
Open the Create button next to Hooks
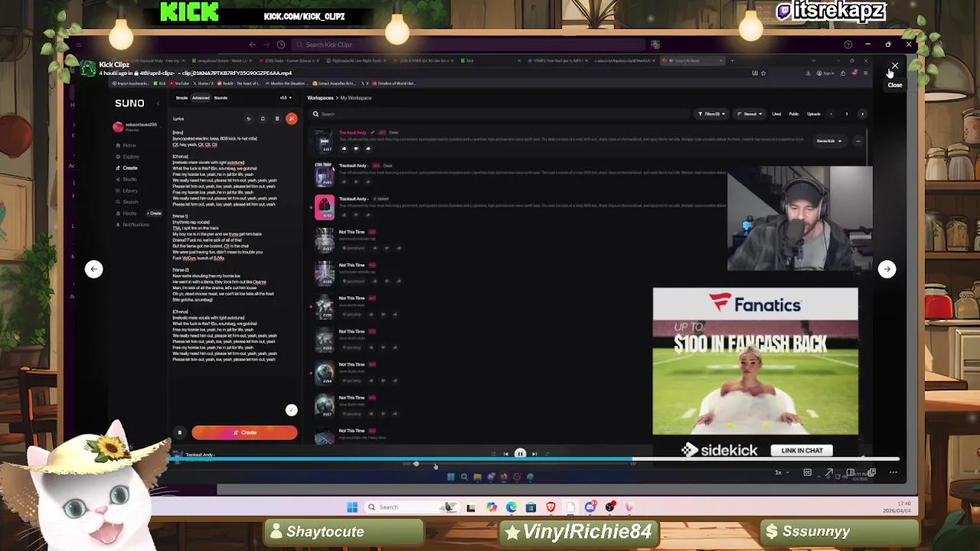click(x=155, y=213)
